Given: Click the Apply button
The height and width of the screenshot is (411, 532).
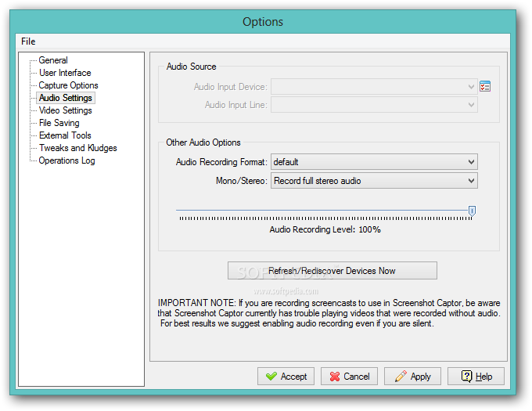Looking at the screenshot, I should point(412,376).
